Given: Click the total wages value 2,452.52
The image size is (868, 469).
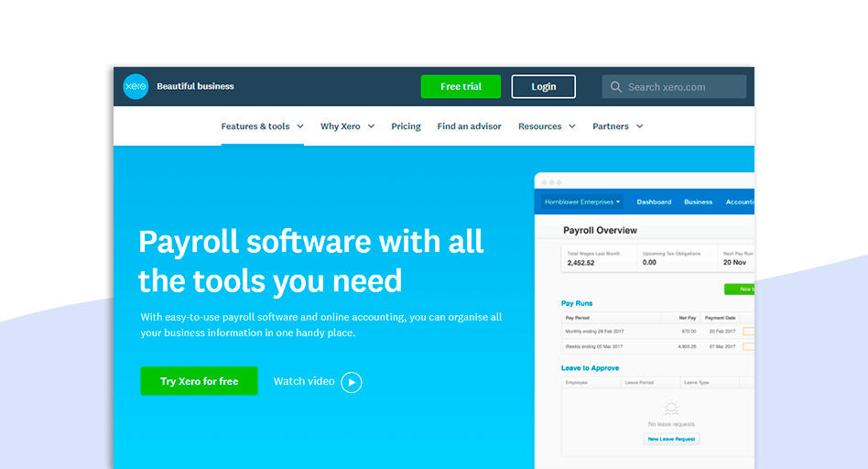Looking at the screenshot, I should [x=580, y=263].
